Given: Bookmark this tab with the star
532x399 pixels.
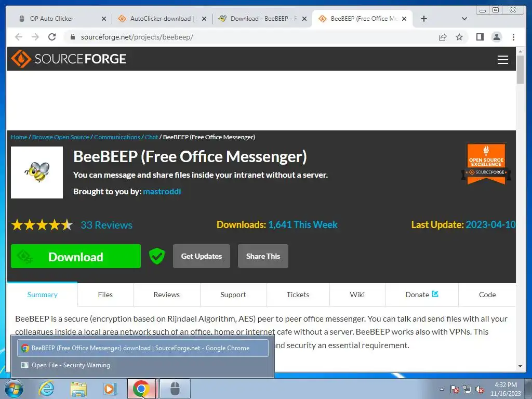Looking at the screenshot, I should (459, 37).
